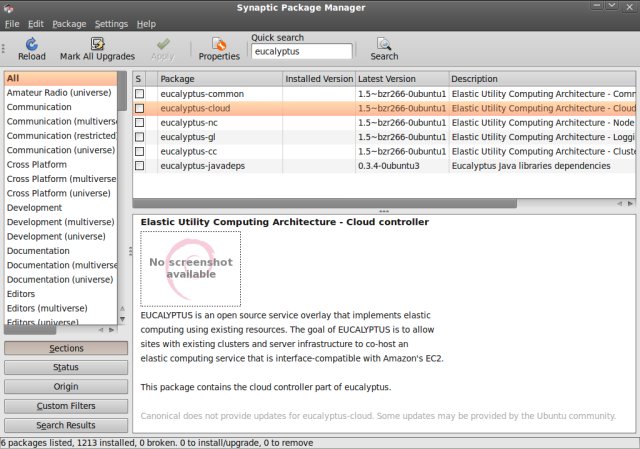640x449 pixels.
Task: Click the Mark All Upgrades icon
Action: point(97,44)
